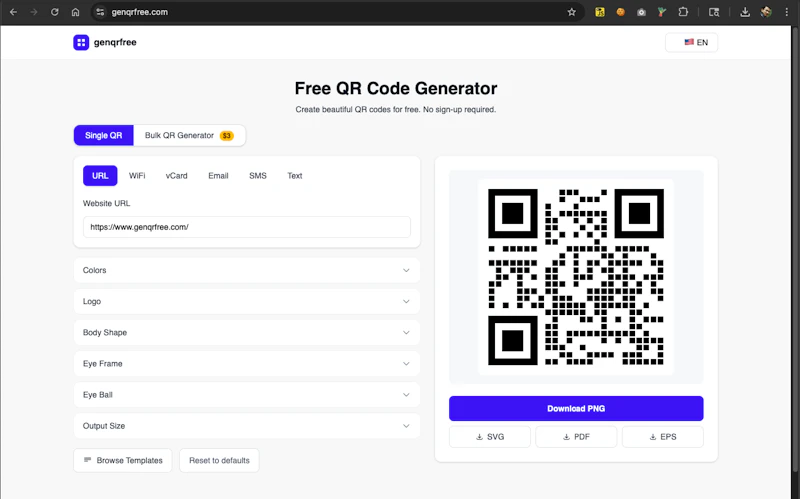The image size is (800, 499).
Task: Open browser home page icon
Action: coord(76,12)
